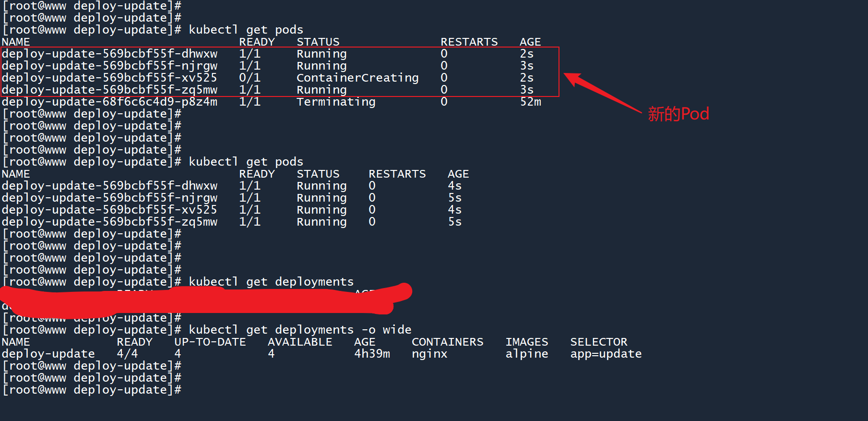Click the red 新的Pod annotation label
Screen dimensions: 868x421
click(x=678, y=114)
